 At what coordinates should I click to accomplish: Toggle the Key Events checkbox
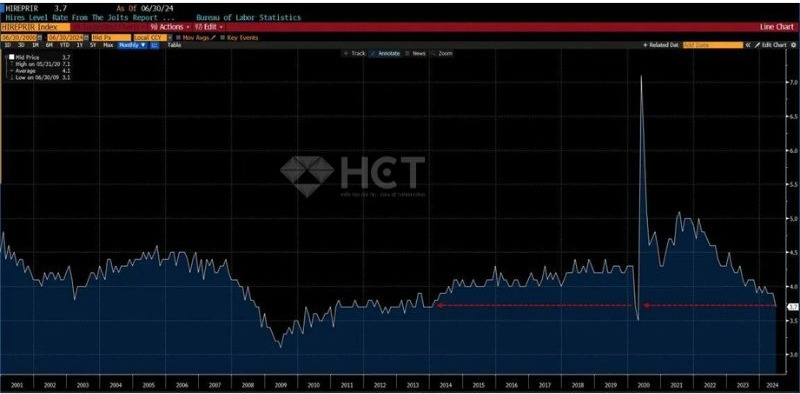pos(222,38)
